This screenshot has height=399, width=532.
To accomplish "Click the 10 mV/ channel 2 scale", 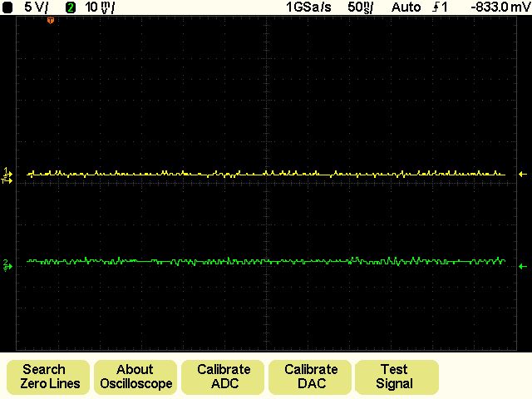I will tap(101, 7).
